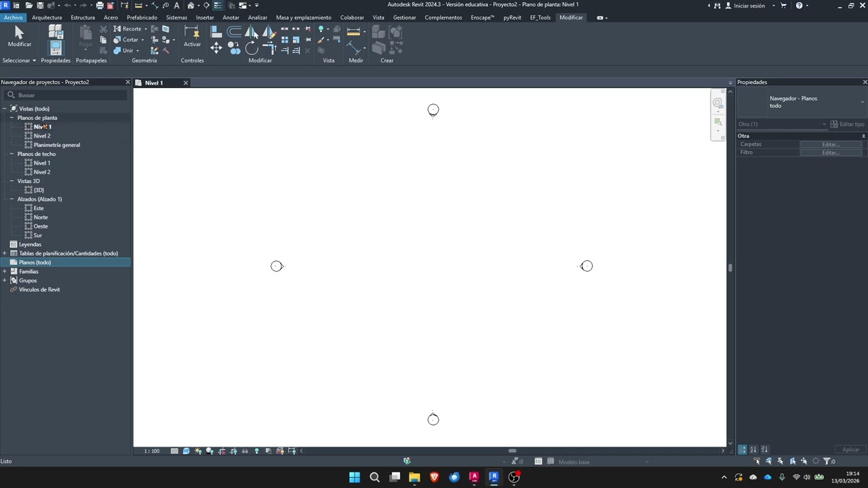Click the 2D navigation wheel icon
Screen dimensions: 868x488
(x=717, y=103)
